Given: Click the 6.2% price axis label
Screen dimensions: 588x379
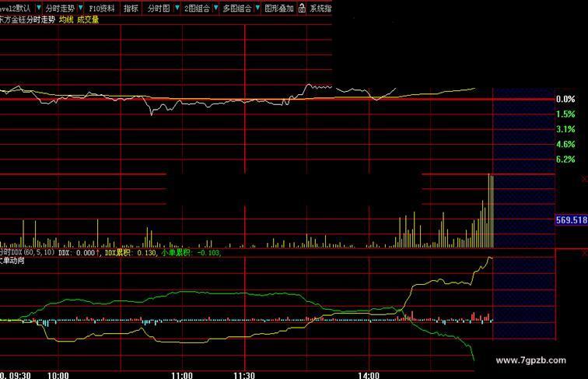Looking at the screenshot, I should pos(565,159).
